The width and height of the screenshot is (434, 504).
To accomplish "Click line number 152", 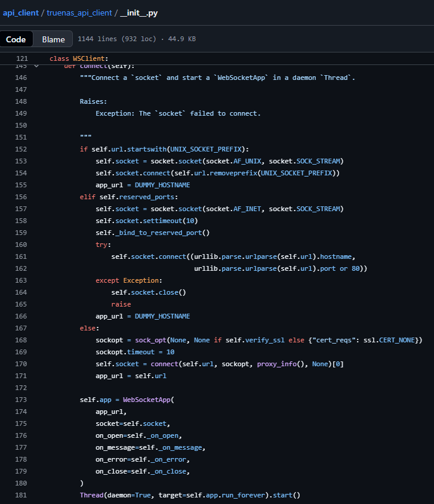I will (22, 149).
